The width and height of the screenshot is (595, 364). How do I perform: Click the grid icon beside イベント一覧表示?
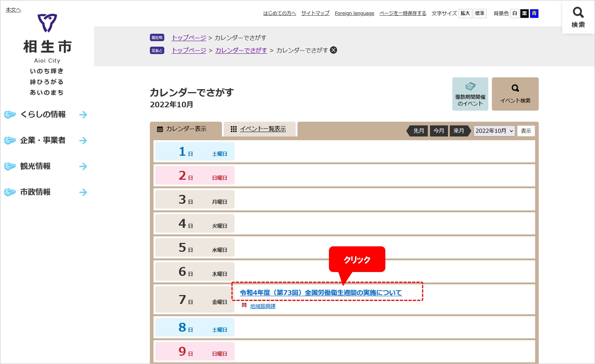pyautogui.click(x=234, y=129)
